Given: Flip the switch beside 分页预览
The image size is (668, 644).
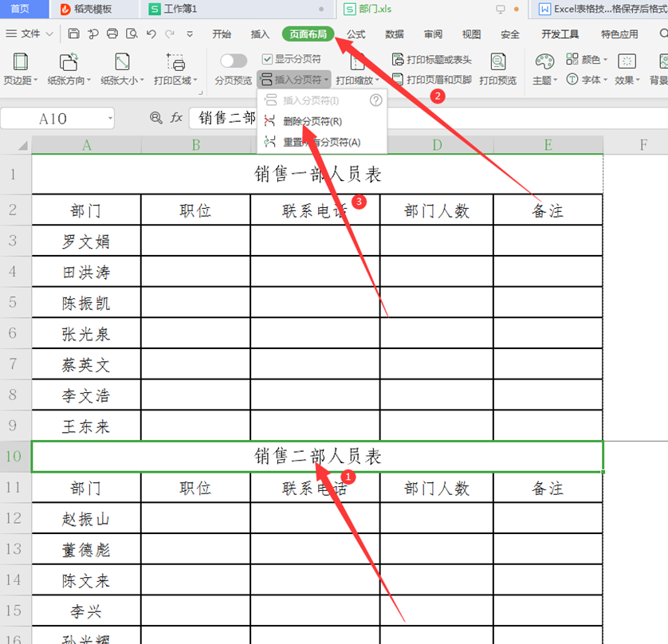Looking at the screenshot, I should click(x=234, y=61).
